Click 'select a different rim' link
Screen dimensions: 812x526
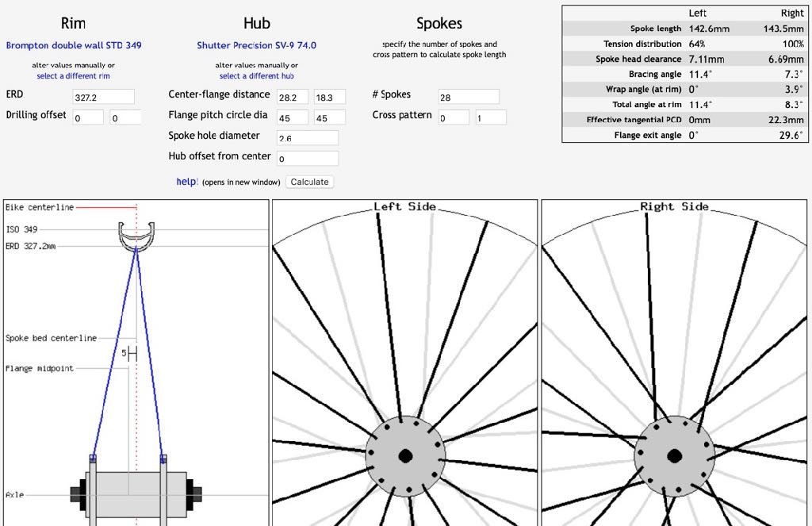(73, 76)
